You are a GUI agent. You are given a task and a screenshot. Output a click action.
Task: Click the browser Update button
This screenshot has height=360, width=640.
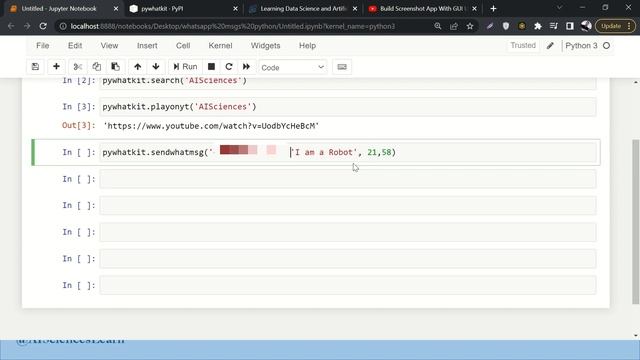point(616,26)
